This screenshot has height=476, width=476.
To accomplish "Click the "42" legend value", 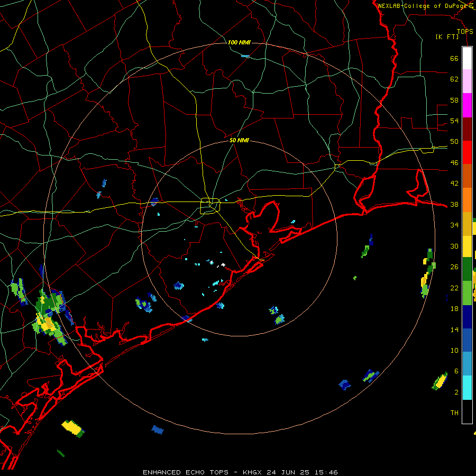I will (x=454, y=184).
